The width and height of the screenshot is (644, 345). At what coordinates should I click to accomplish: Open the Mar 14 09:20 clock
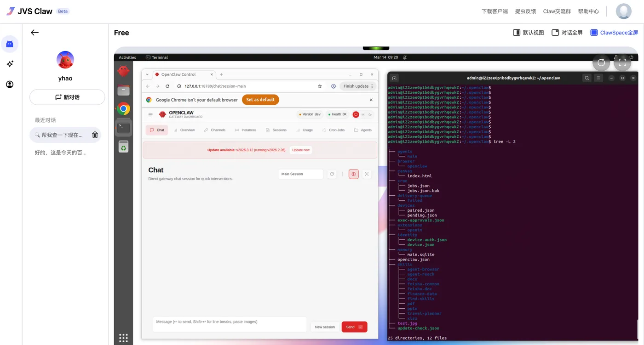385,57
